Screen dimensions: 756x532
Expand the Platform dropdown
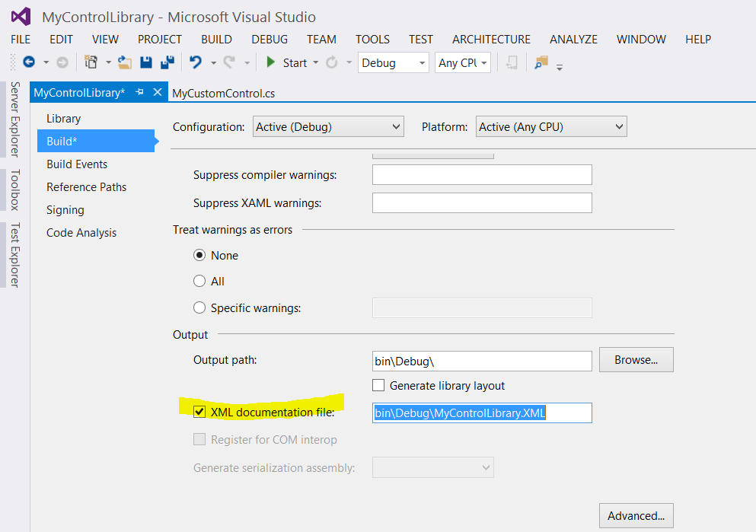[x=550, y=127]
